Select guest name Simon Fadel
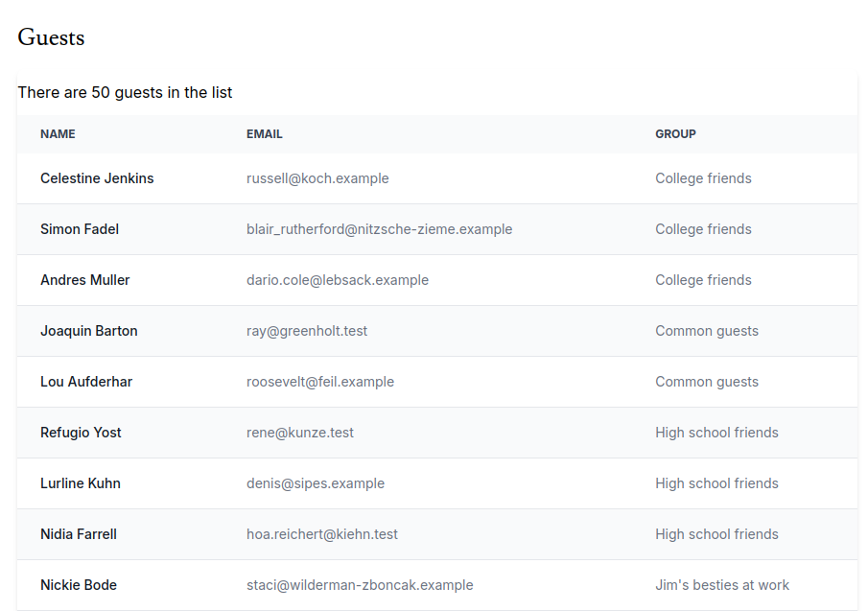The image size is (868, 611). [80, 229]
